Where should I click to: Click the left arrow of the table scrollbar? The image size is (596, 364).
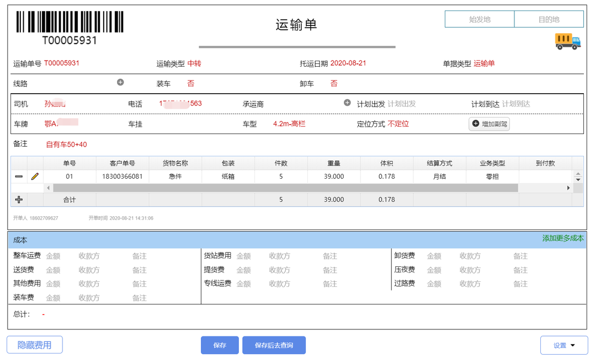click(x=48, y=188)
